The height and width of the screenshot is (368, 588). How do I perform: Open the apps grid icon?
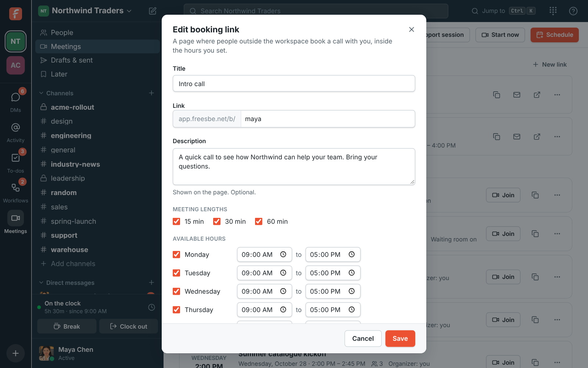tap(553, 11)
